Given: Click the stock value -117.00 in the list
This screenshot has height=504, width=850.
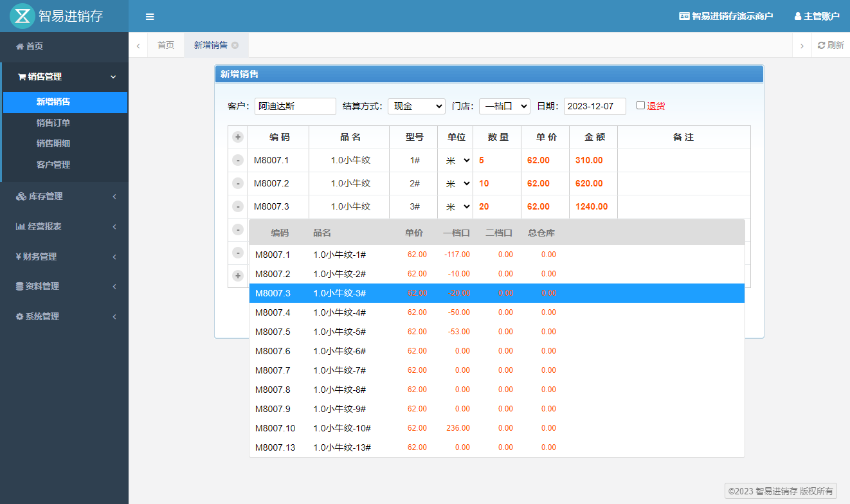Looking at the screenshot, I should pos(457,255).
